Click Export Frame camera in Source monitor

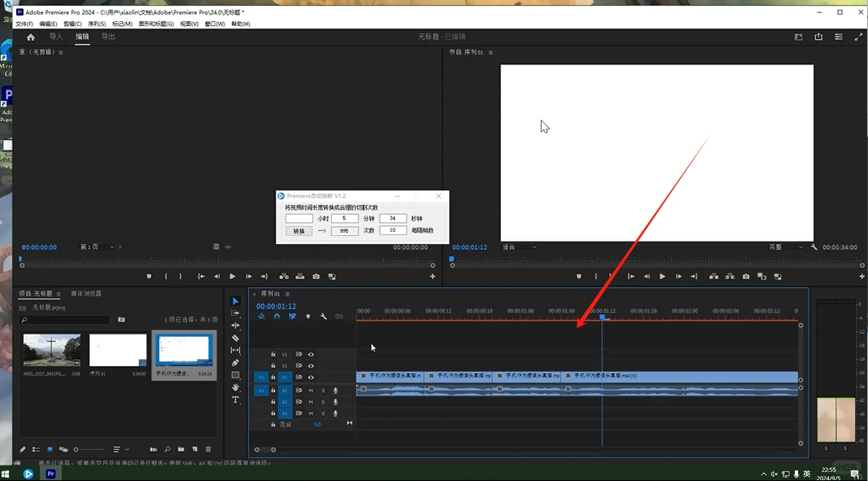coord(316,277)
